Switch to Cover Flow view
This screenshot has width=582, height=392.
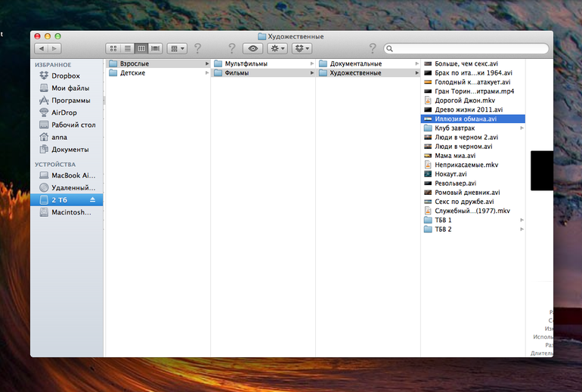tap(155, 48)
